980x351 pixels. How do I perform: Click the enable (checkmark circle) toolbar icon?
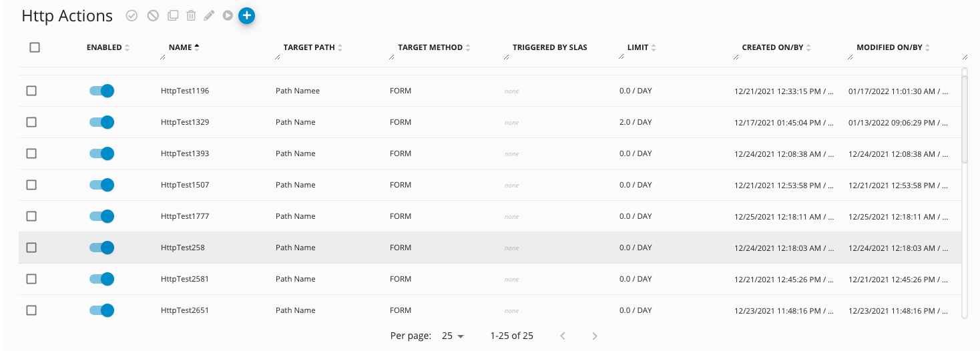132,15
